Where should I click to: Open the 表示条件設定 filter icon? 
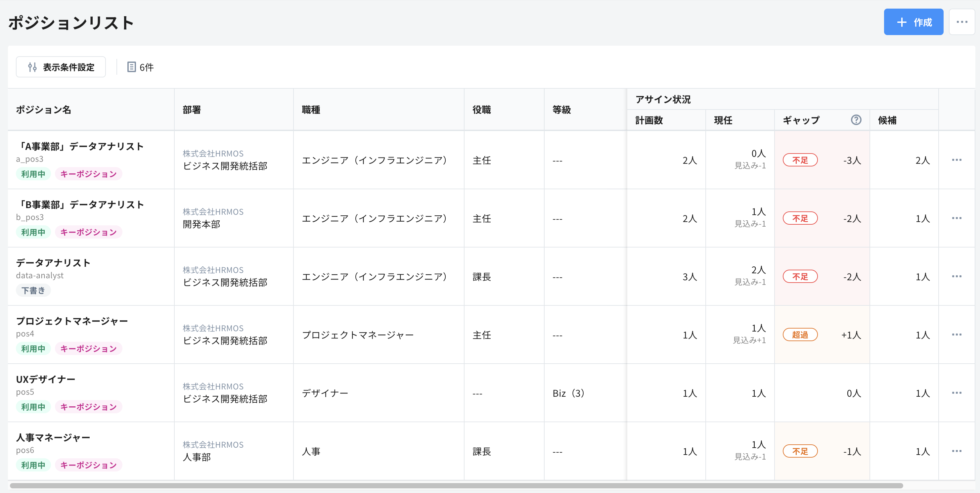pos(32,67)
